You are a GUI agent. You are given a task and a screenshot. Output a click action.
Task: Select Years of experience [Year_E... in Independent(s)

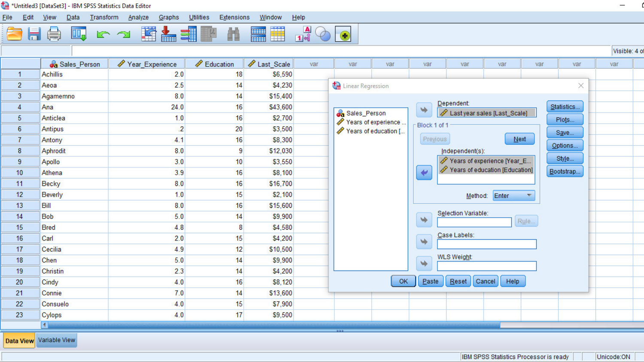[486, 161]
